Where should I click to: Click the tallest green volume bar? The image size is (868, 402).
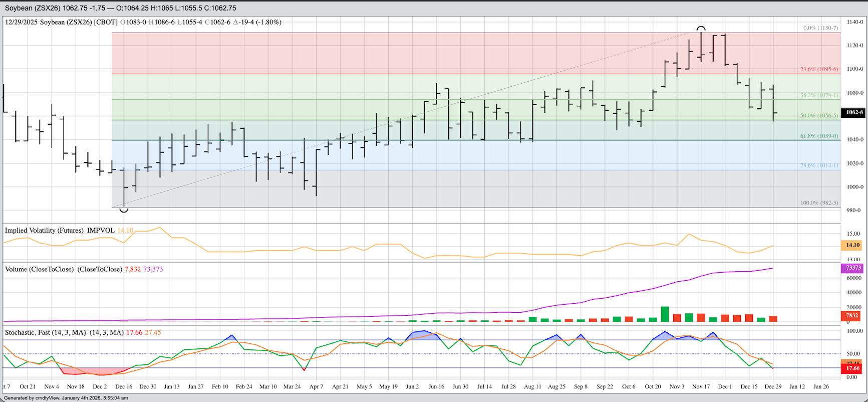665,314
